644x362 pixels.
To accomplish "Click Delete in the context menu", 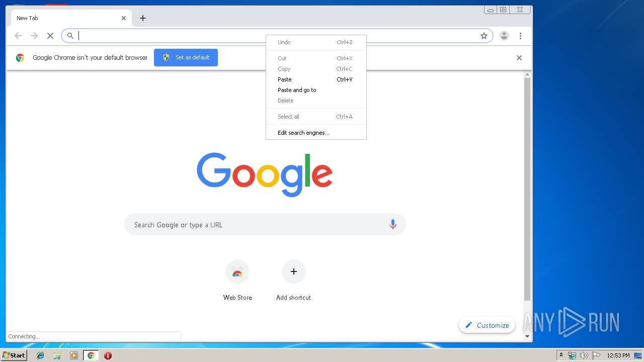I will point(316,101).
